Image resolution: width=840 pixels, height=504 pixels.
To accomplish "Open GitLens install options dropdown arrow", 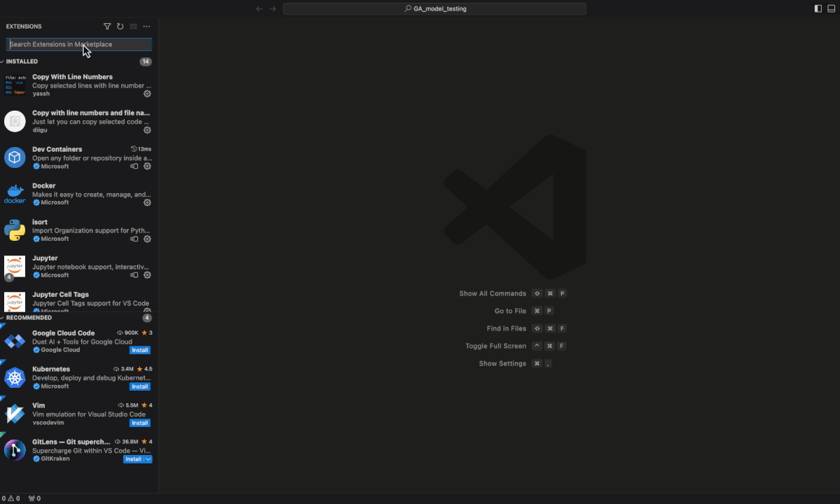I will 148,459.
